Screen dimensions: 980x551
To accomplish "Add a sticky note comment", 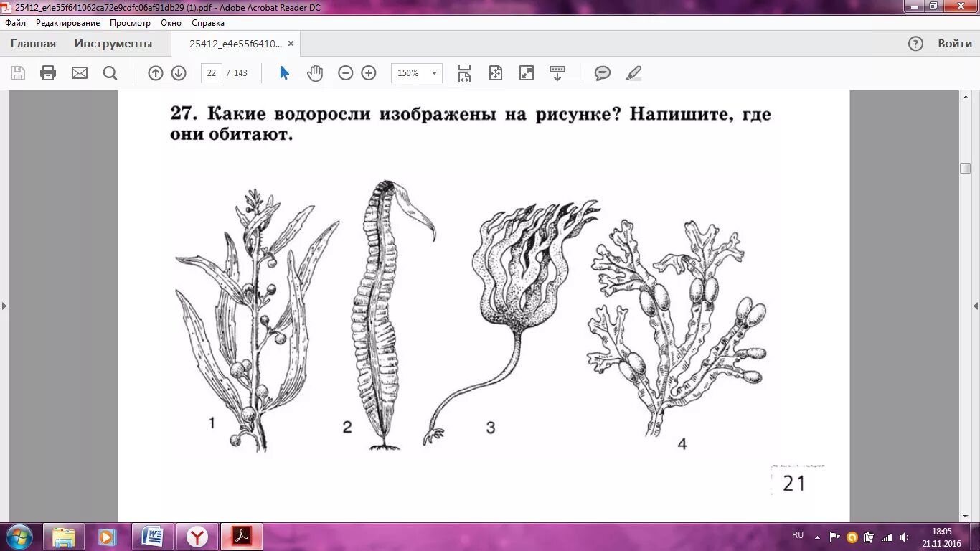I will tap(603, 73).
